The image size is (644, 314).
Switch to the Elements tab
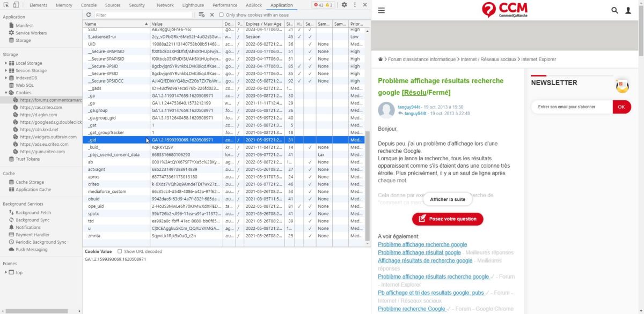pos(38,5)
